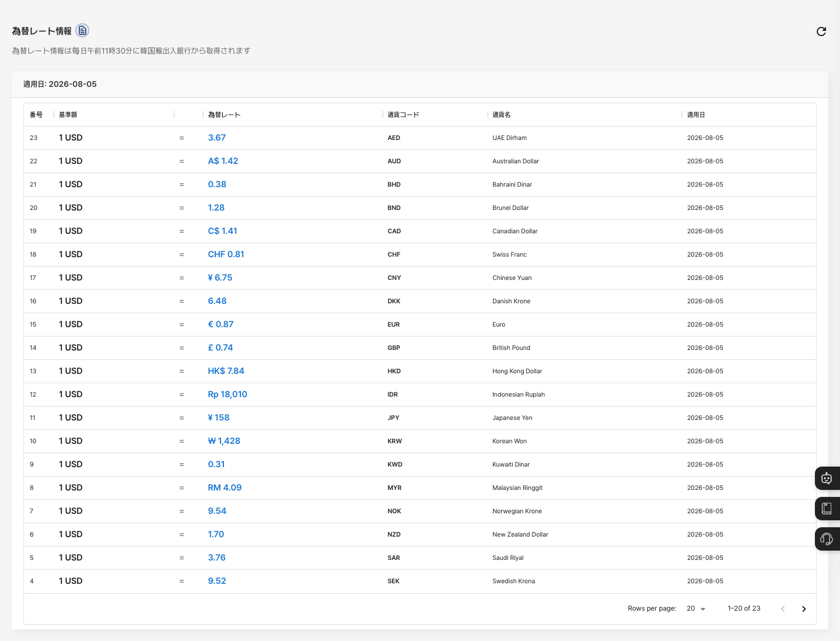Refresh the exchange rate data
840x641 pixels.
click(821, 31)
